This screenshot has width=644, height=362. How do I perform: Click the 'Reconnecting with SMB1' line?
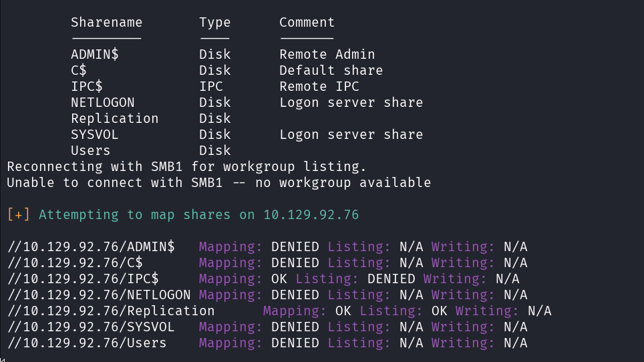pos(186,166)
